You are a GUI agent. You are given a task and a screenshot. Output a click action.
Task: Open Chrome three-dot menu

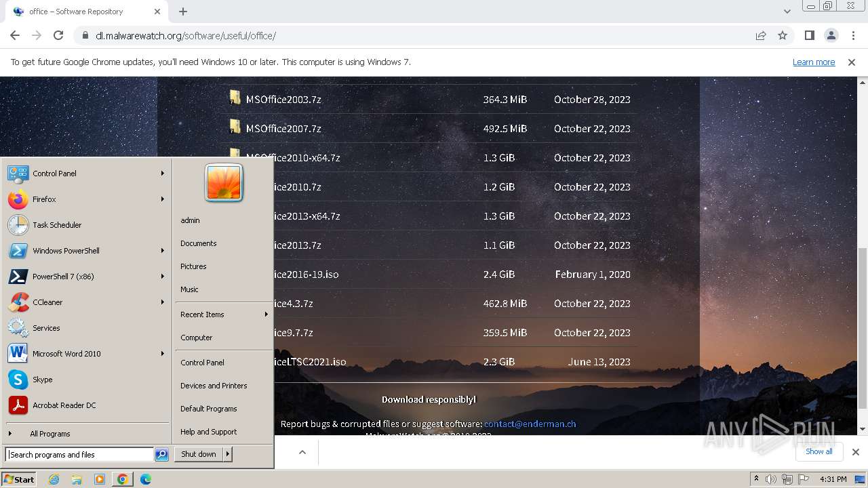pos(852,35)
